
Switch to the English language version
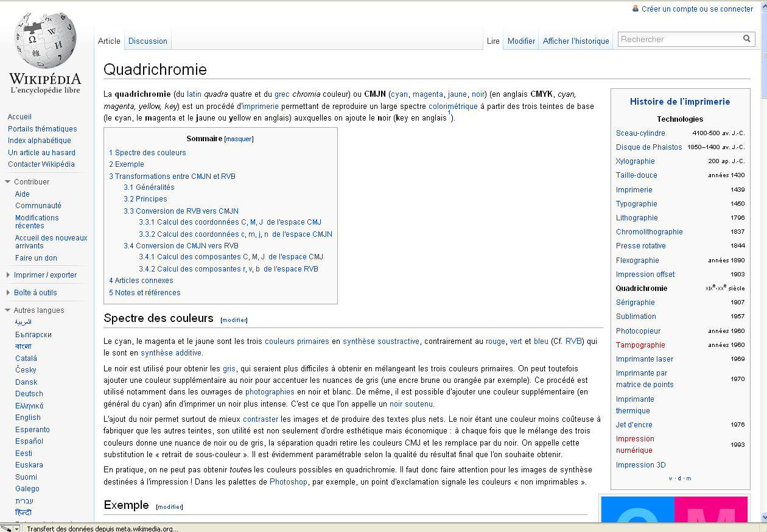click(x=28, y=418)
